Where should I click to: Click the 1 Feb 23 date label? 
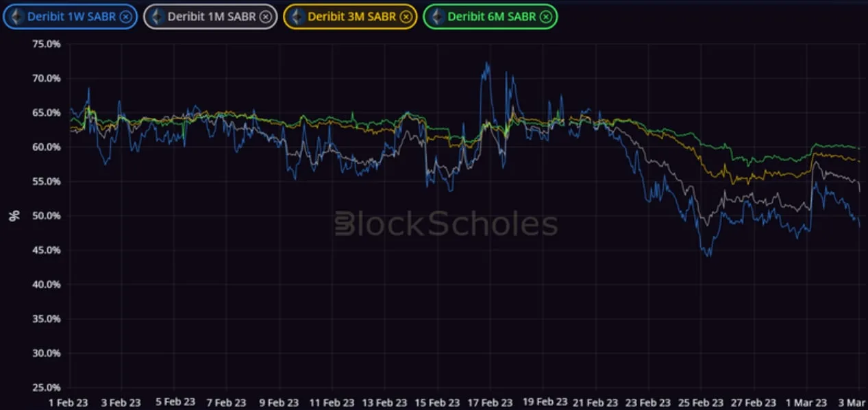pyautogui.click(x=69, y=402)
